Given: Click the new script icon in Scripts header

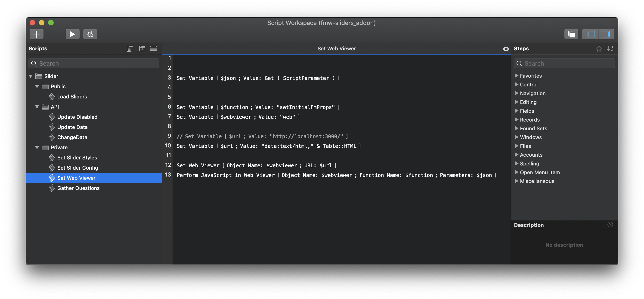Looking at the screenshot, I should 130,49.
